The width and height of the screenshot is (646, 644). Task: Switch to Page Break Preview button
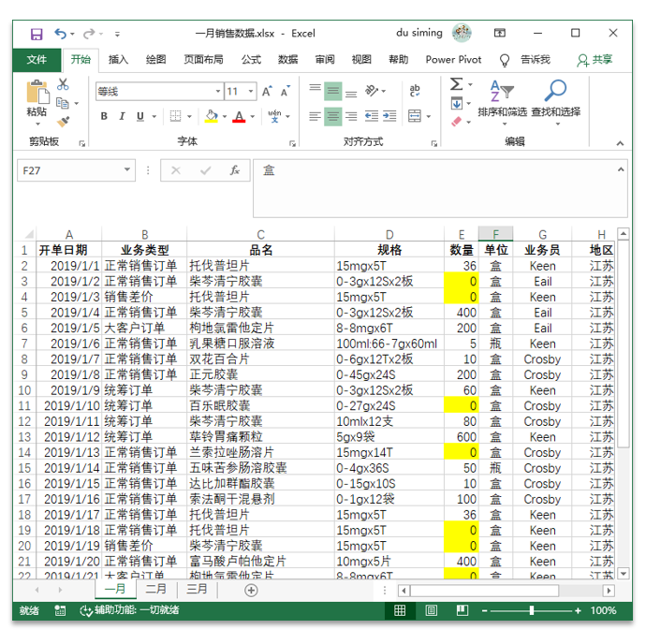[462, 610]
